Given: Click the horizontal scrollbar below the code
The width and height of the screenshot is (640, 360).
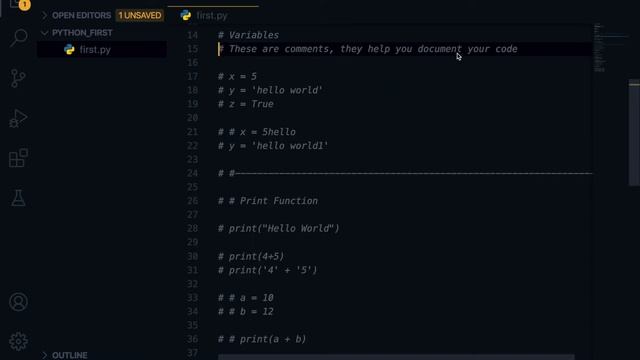Looking at the screenshot, I should click(396, 357).
